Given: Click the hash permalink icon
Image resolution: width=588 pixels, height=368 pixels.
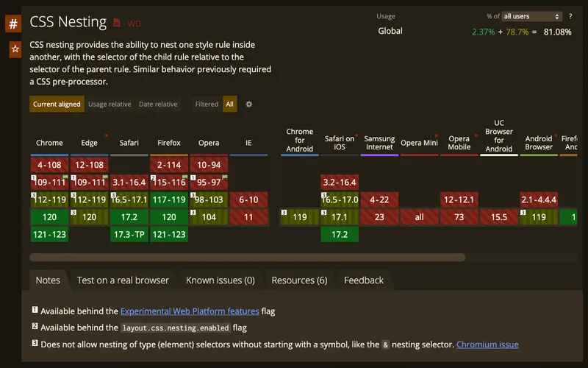Looking at the screenshot, I should point(13,24).
